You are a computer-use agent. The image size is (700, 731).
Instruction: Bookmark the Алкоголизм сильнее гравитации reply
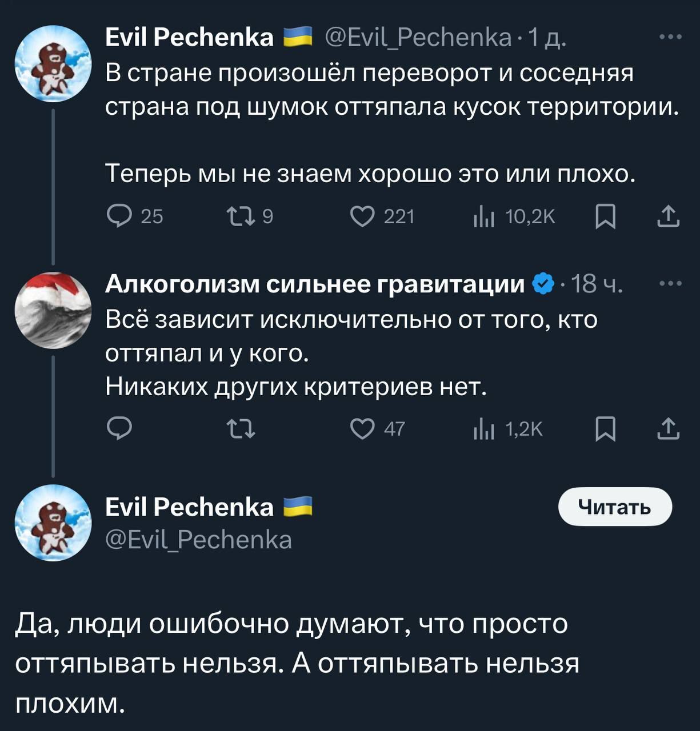coord(605,429)
